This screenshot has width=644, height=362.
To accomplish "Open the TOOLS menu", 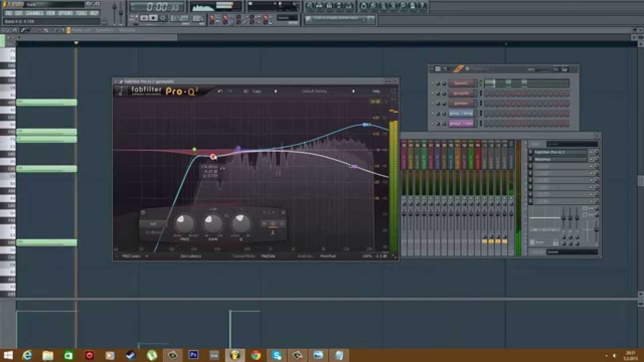I will pyautogui.click(x=82, y=13).
